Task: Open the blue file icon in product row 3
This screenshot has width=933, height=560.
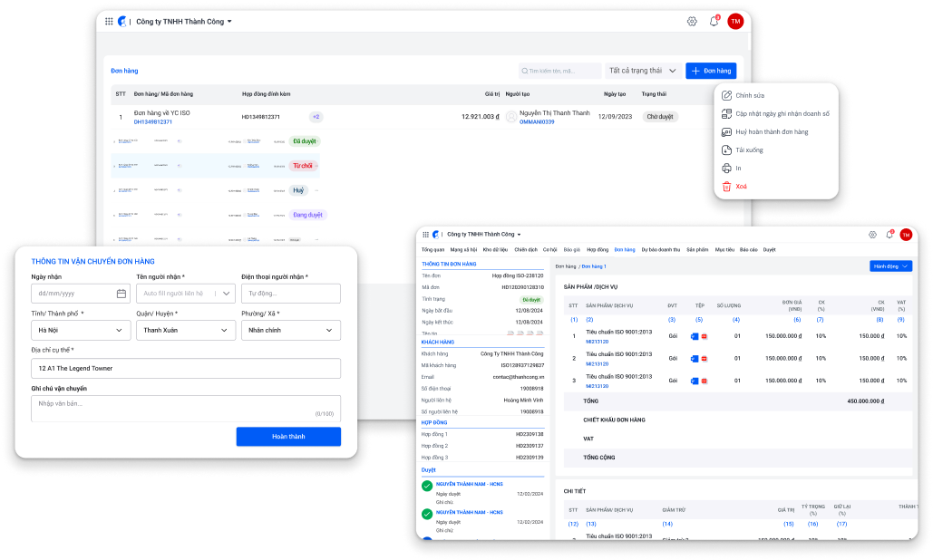Action: click(695, 381)
